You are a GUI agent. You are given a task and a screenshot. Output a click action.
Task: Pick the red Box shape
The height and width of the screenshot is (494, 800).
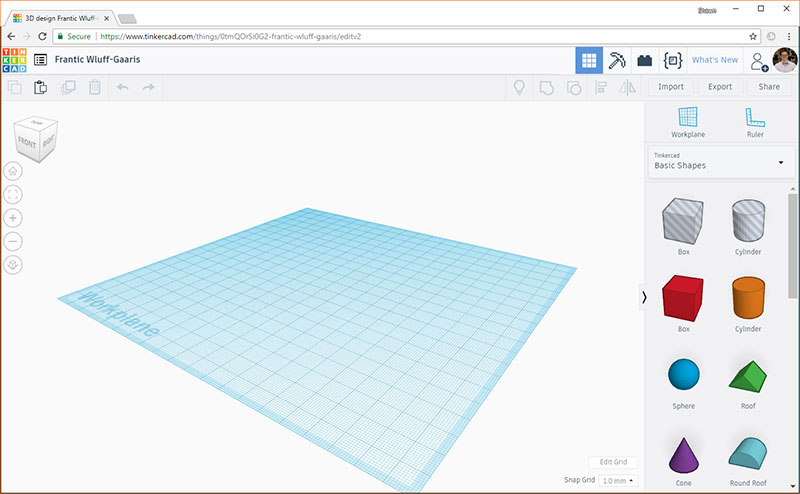coord(683,298)
